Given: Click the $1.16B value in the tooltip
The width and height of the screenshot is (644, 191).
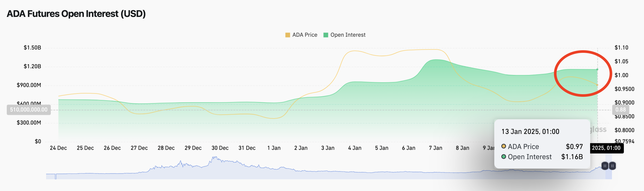Looking at the screenshot, I should coord(572,157).
